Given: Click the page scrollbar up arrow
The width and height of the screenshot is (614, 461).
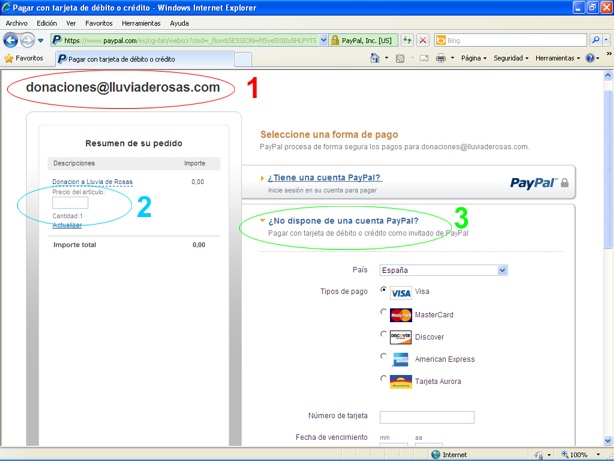Looking at the screenshot, I should (608, 75).
